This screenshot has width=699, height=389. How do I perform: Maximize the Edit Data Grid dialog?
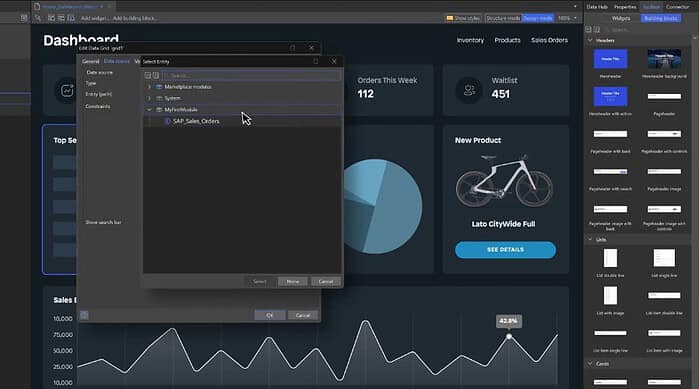pyautogui.click(x=292, y=48)
